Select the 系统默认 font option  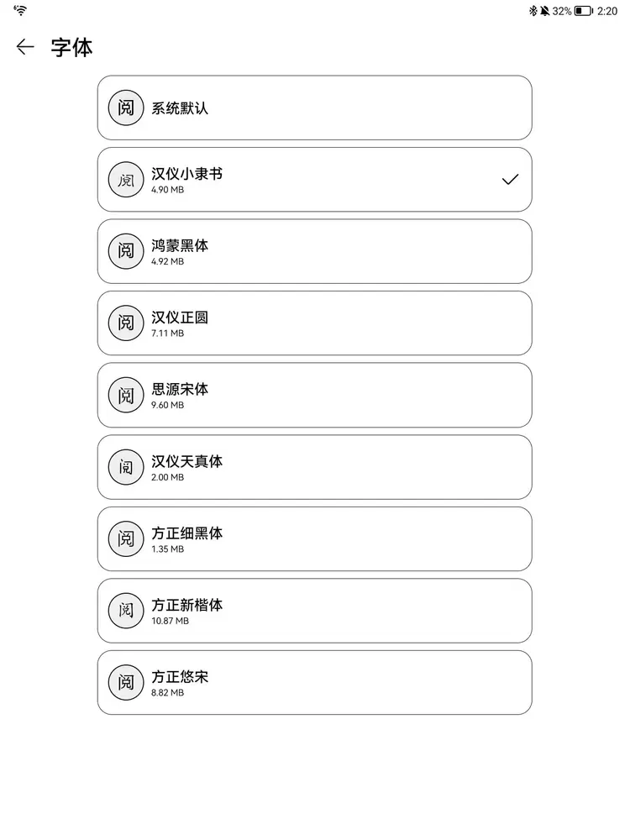coord(314,108)
